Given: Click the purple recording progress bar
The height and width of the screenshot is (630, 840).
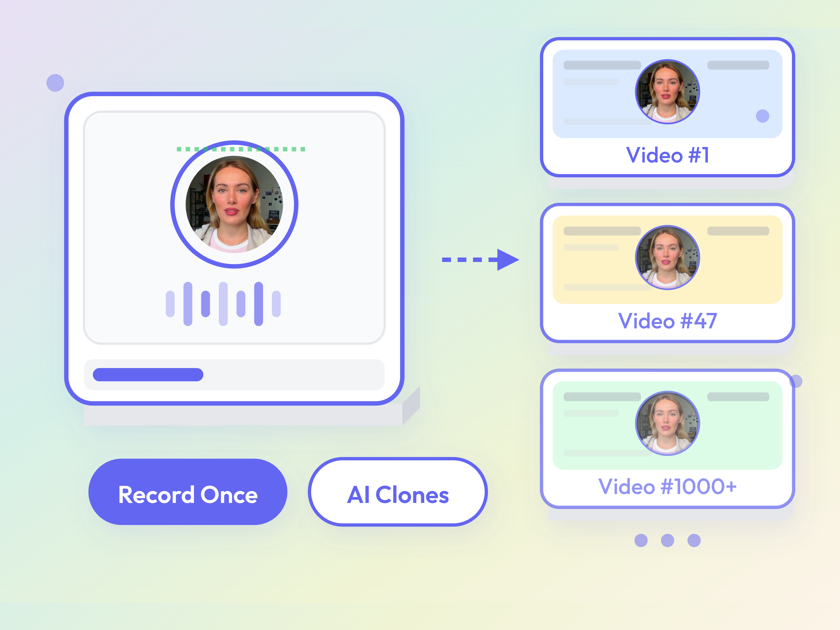Looking at the screenshot, I should pos(148,375).
